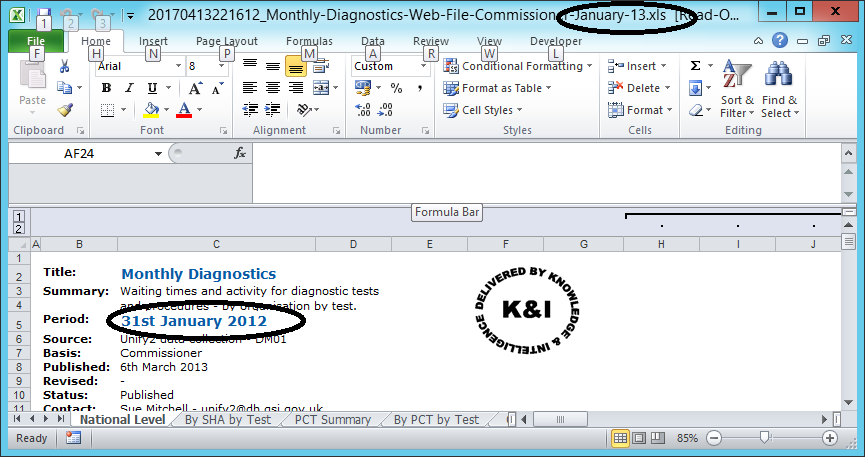Click the AutoSum sigma icon
Screen dimensions: 865x457
click(695, 66)
